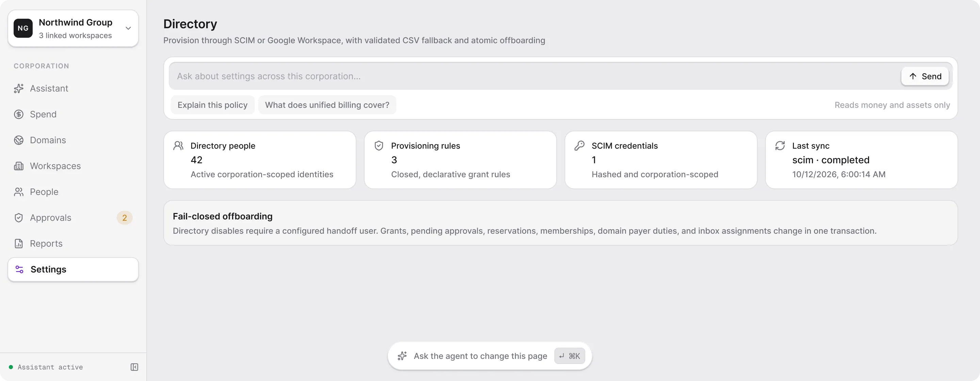The height and width of the screenshot is (381, 980).
Task: Click the Send button
Action: [925, 77]
